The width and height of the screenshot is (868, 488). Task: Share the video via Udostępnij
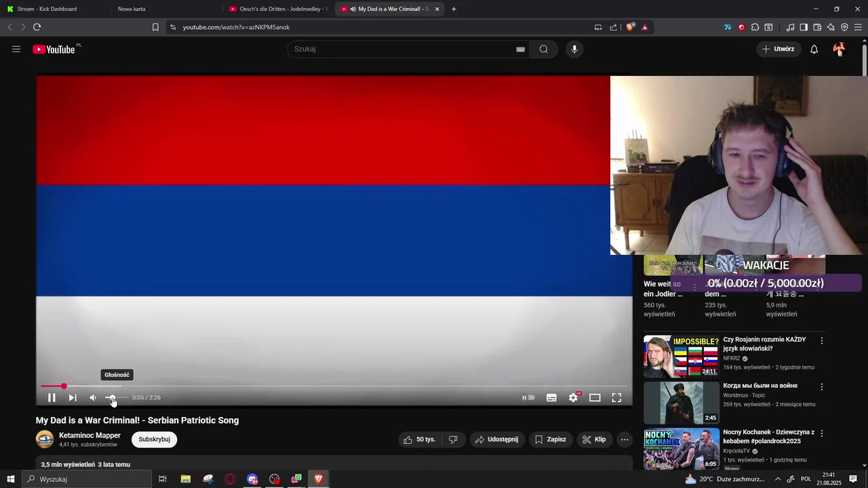point(497,439)
